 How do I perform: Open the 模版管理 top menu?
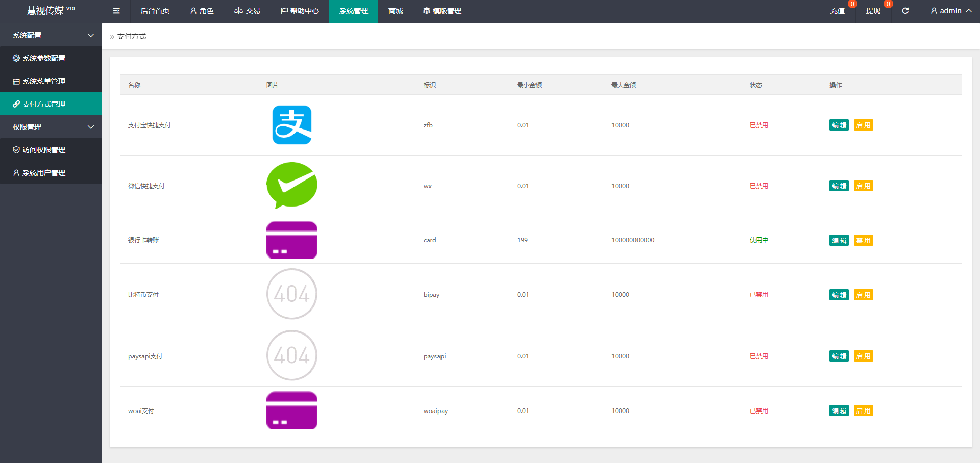click(x=442, y=11)
